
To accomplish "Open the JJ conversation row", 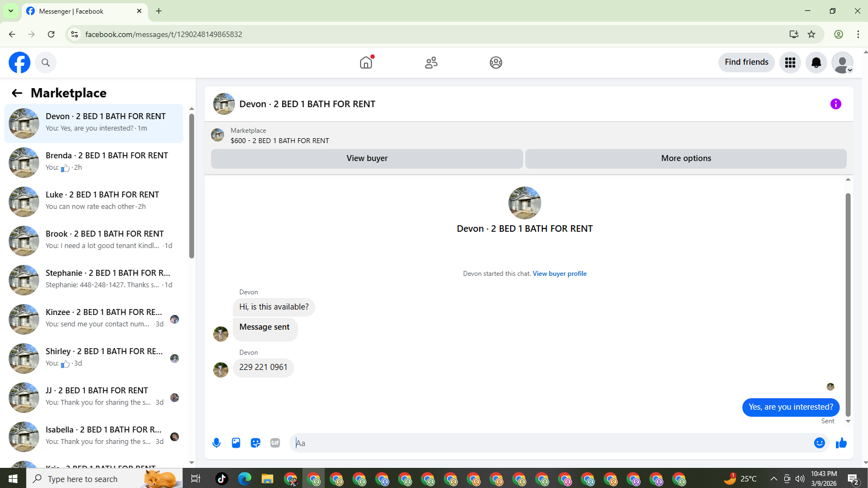I will (94, 398).
